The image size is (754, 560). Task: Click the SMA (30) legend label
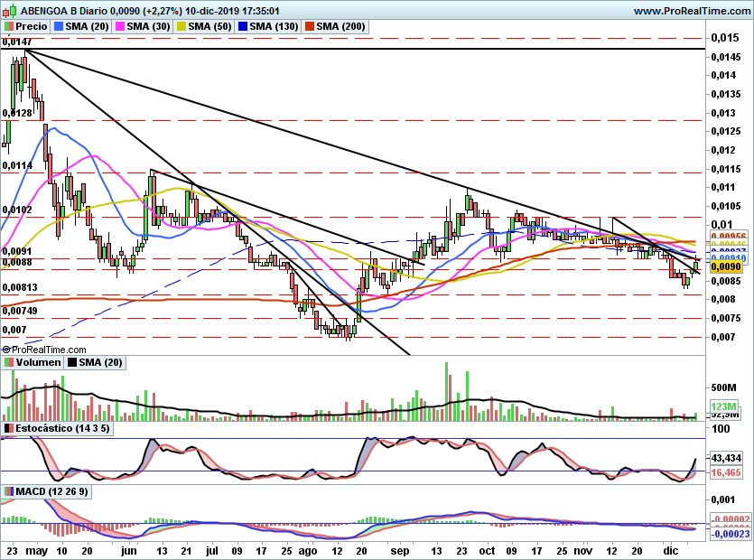pyautogui.click(x=149, y=26)
